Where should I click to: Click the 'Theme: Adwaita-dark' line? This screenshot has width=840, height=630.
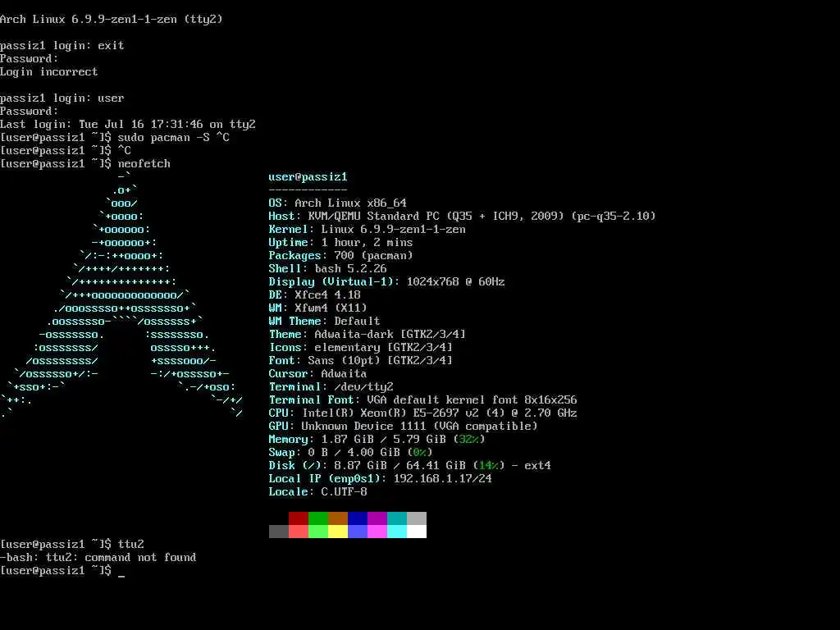click(367, 335)
